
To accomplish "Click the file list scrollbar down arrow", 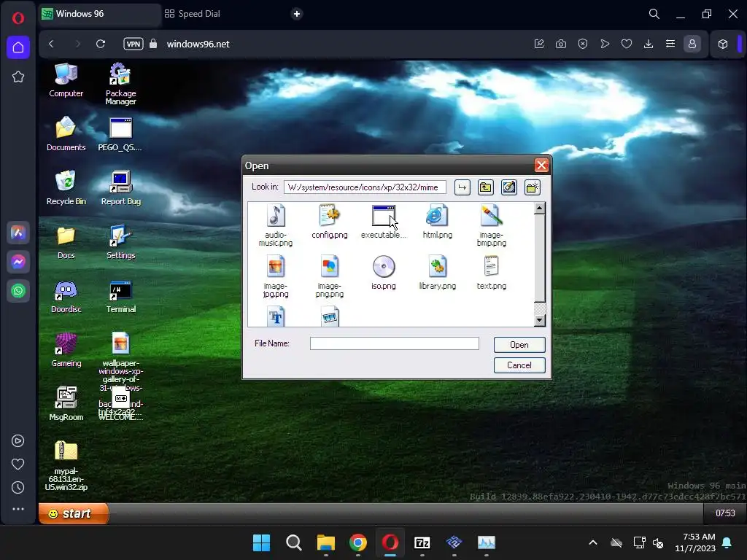I will (539, 320).
